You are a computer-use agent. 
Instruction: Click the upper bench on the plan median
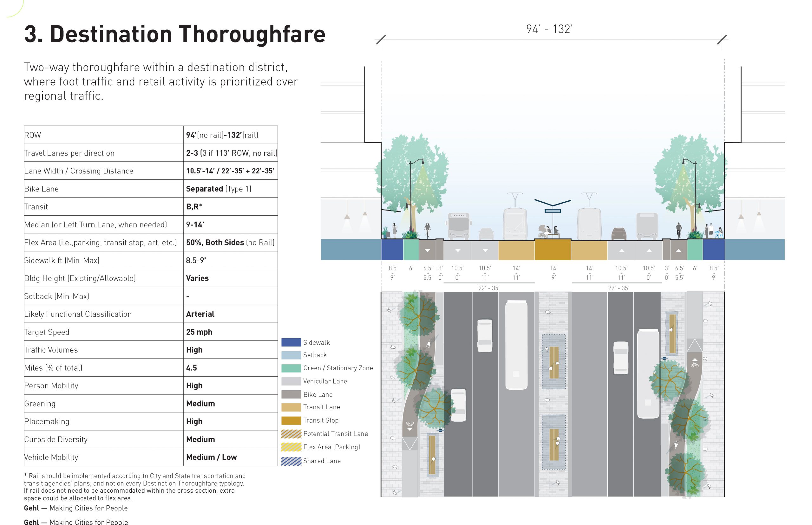pos(554,362)
